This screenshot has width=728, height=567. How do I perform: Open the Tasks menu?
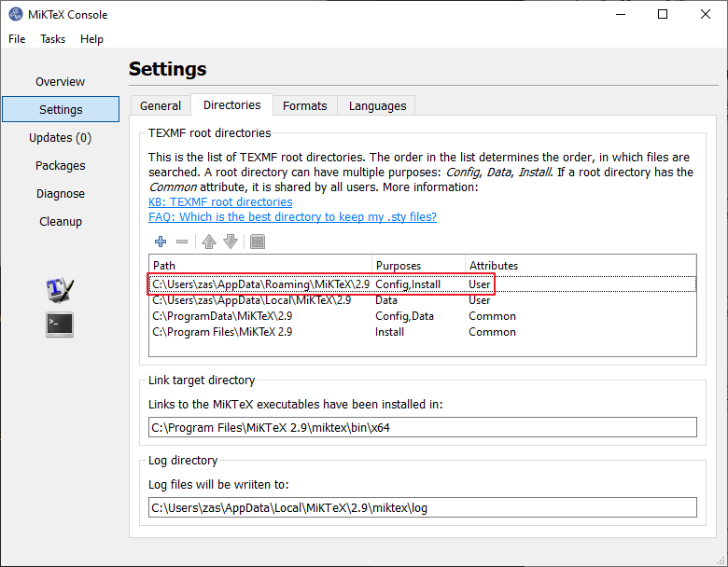(x=52, y=39)
